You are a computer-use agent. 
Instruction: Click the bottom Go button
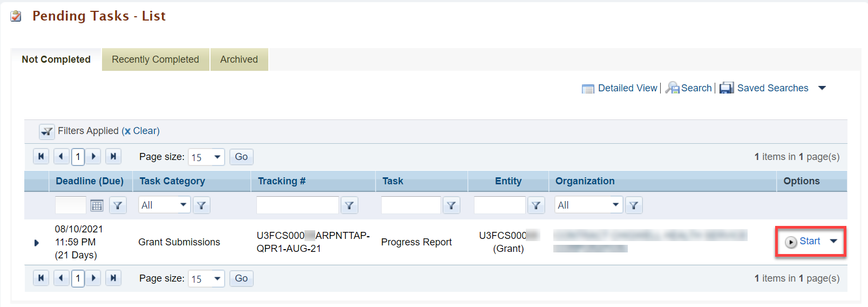(x=241, y=278)
